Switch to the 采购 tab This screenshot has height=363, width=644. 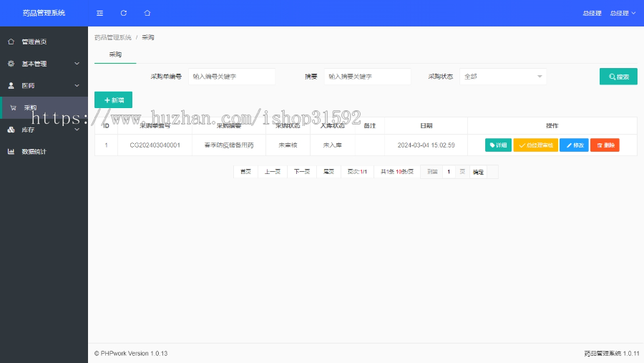point(115,54)
